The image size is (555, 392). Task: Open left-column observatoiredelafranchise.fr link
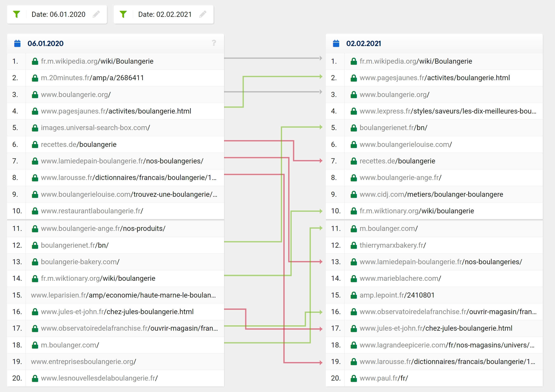click(x=129, y=328)
